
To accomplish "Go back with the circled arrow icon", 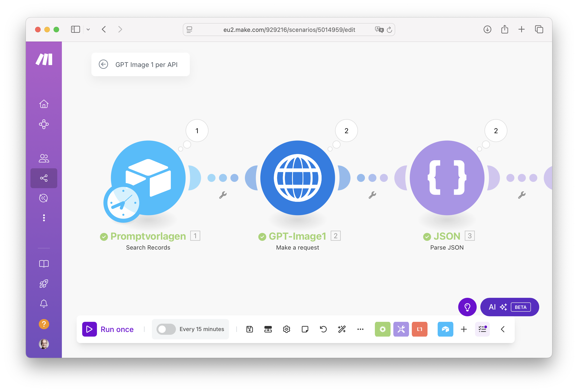I will coord(103,64).
